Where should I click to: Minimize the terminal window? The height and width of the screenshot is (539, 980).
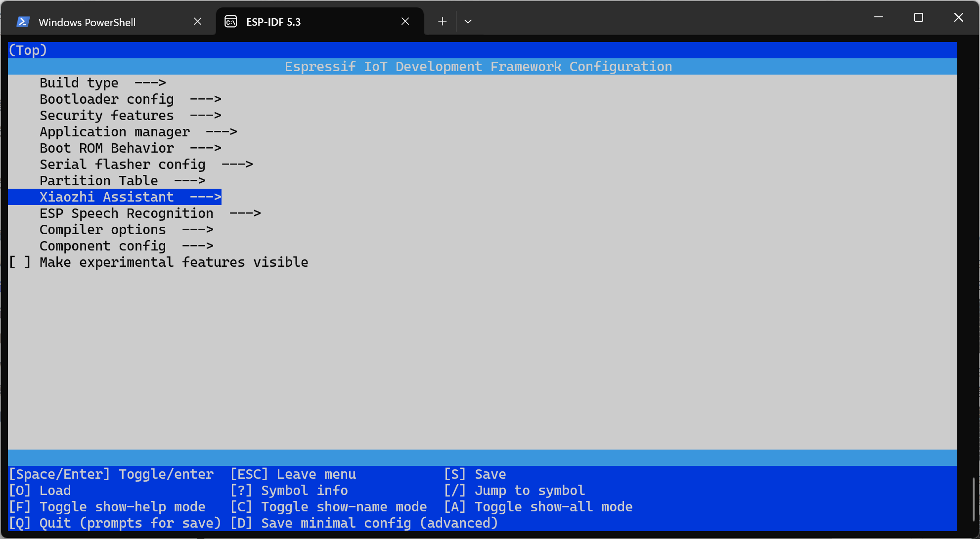[x=879, y=17]
